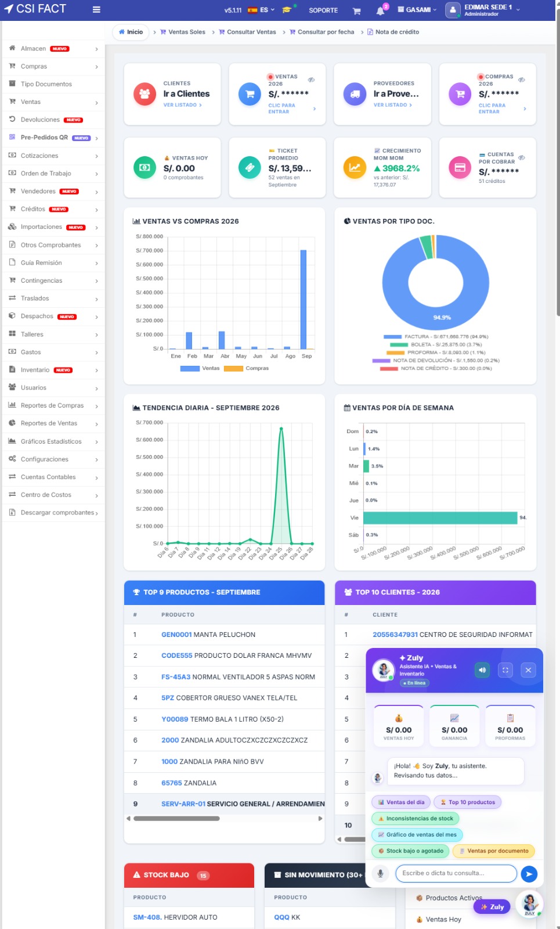The width and height of the screenshot is (560, 929).
Task: Click the blue Ventas 2026 cart icon
Action: [x=250, y=94]
